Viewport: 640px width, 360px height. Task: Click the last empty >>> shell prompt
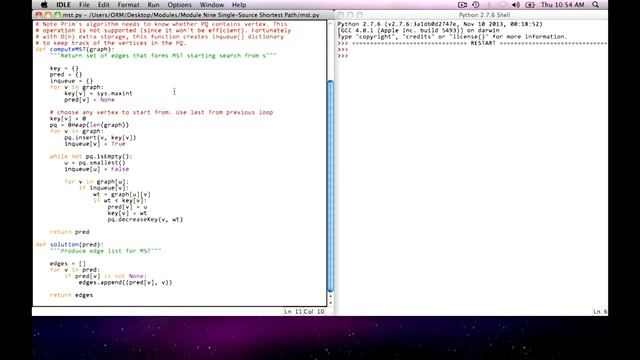coord(342,56)
